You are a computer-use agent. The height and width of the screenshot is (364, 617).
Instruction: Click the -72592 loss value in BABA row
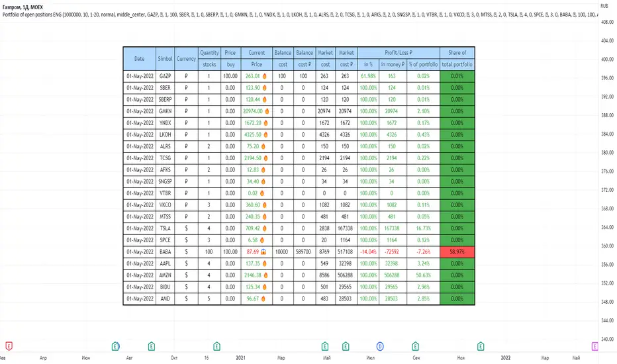click(x=391, y=252)
